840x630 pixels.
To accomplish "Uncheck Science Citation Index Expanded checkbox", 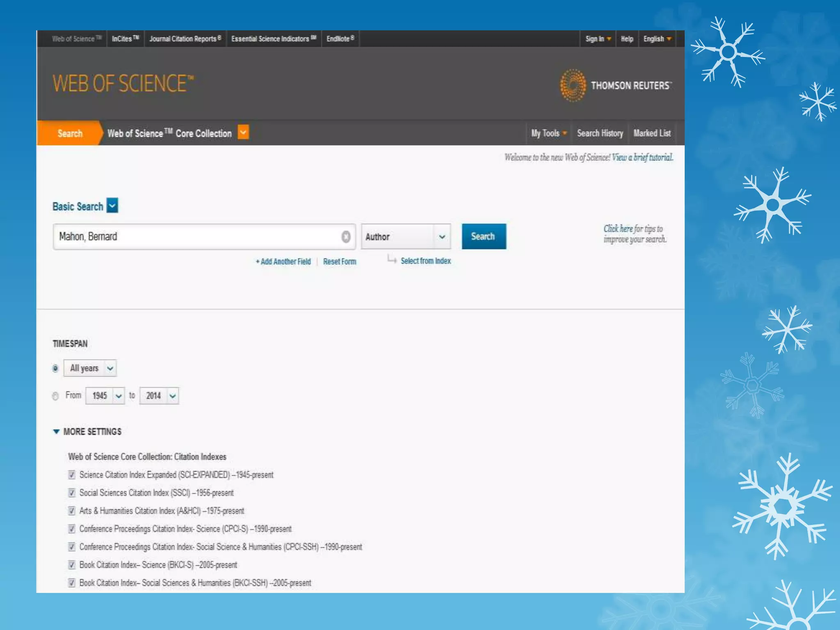I will pos(72,475).
